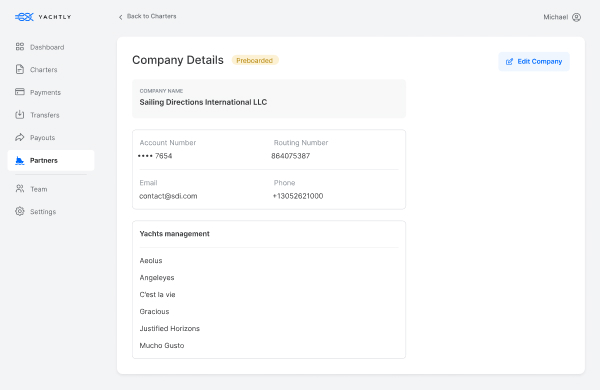Click the back chevron arrow
Viewport: 600px width, 390px height.
coord(121,17)
